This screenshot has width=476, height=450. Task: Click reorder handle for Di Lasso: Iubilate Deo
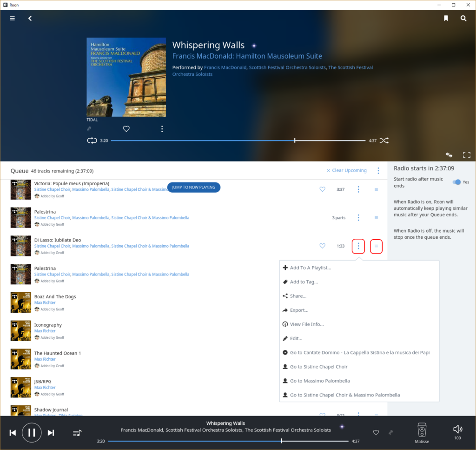tap(376, 246)
